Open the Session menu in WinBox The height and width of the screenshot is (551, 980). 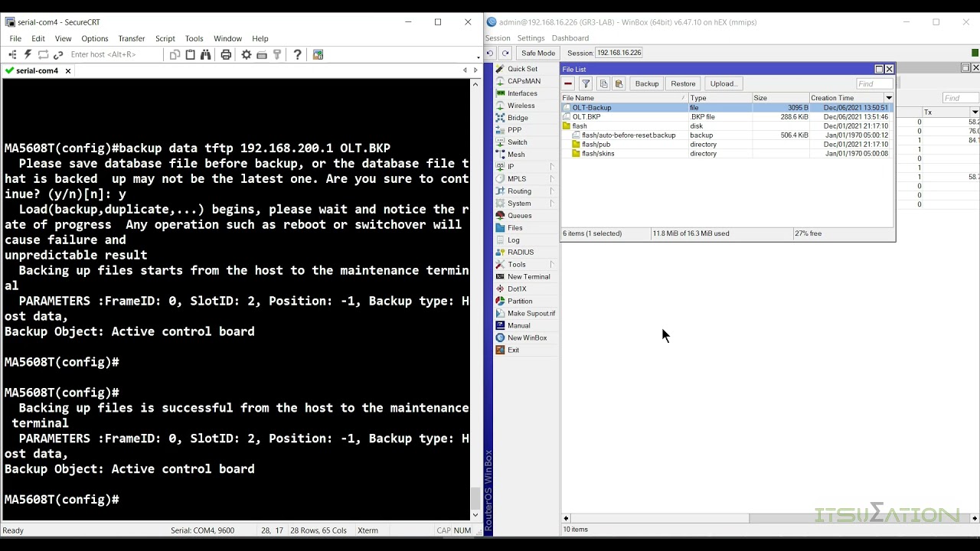point(498,38)
